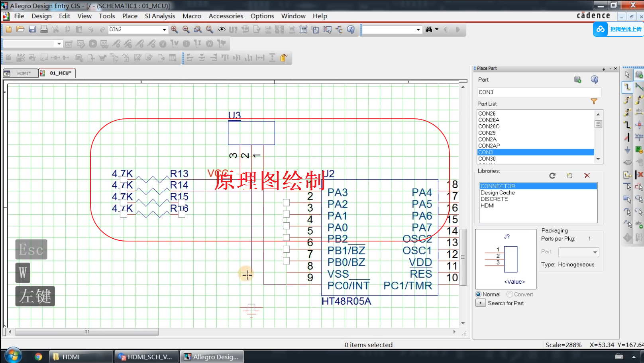Screen dimensions: 644x363
Task: Select the Convert radio button
Action: click(x=510, y=294)
